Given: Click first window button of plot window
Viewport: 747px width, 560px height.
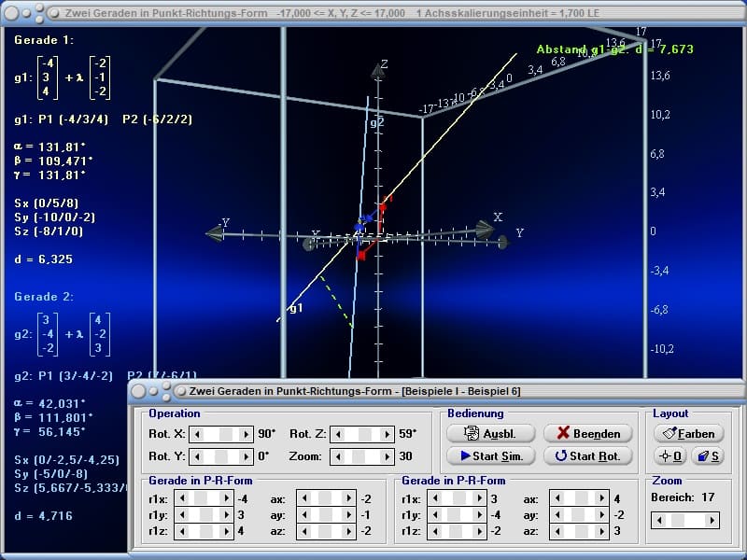Looking at the screenshot, I should coord(10,13).
